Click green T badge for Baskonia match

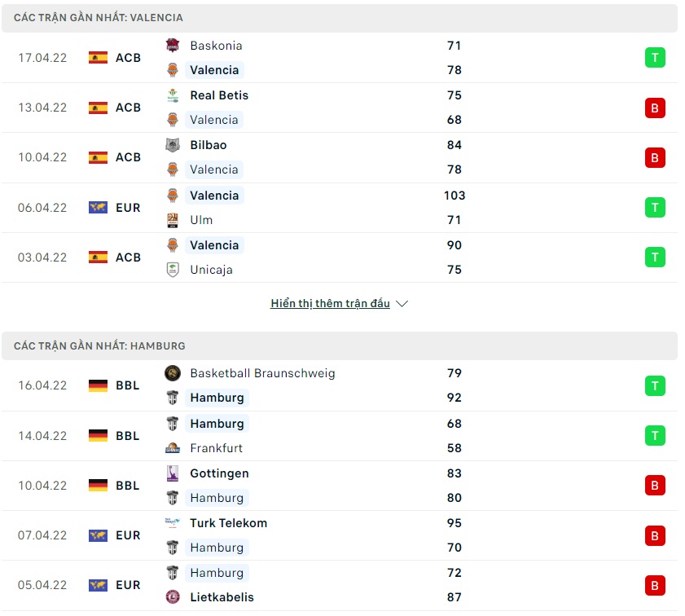[x=655, y=58]
